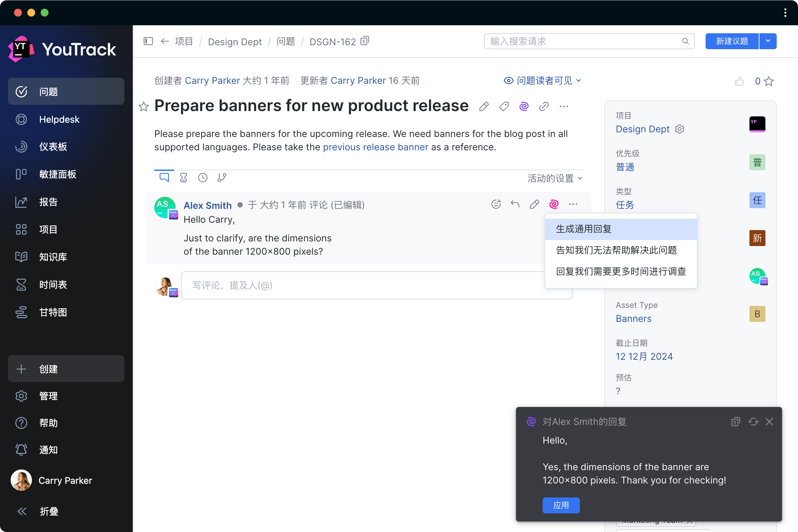Toggle star on the issue title
Image resolution: width=798 pixels, height=532 pixels.
(x=144, y=107)
